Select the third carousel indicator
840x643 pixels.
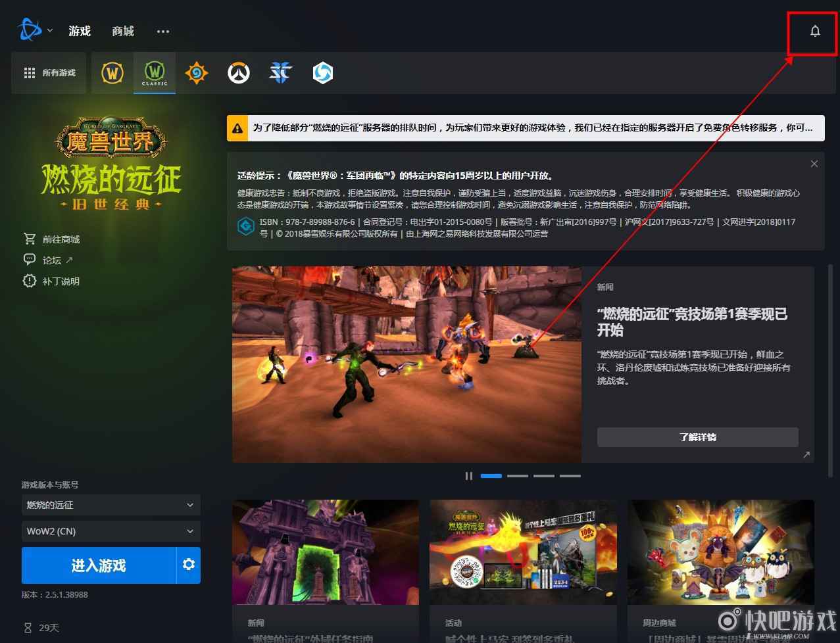click(544, 476)
